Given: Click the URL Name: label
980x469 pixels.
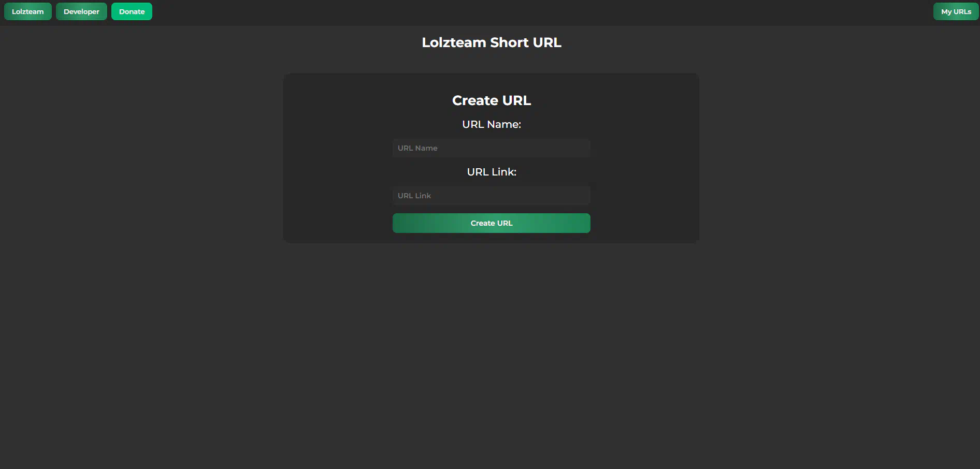Looking at the screenshot, I should coord(492,124).
